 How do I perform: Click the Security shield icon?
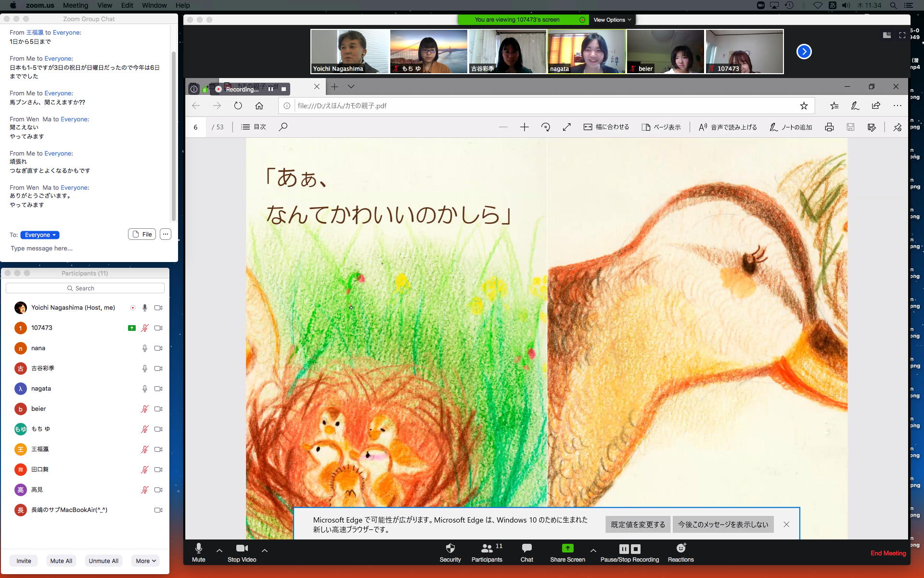450,548
